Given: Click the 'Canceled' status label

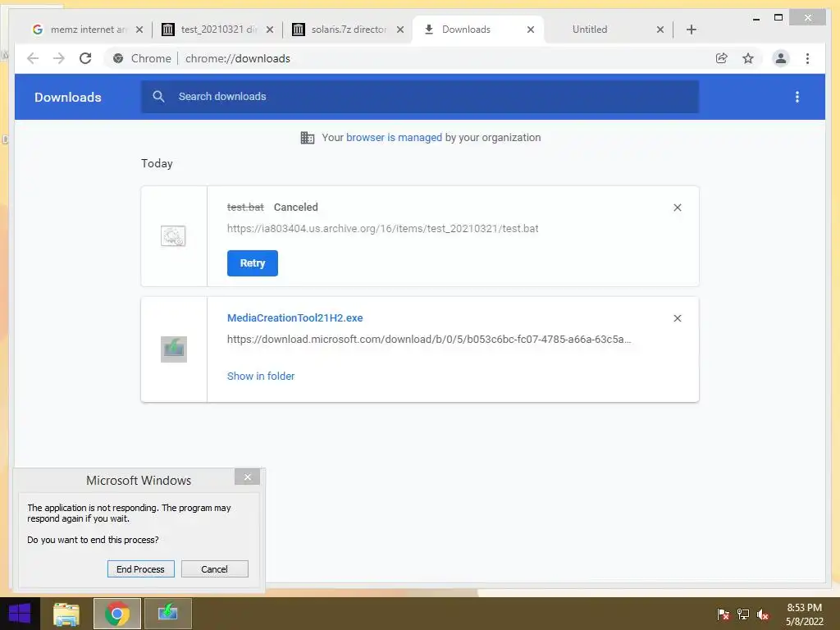Looking at the screenshot, I should click(x=295, y=208).
